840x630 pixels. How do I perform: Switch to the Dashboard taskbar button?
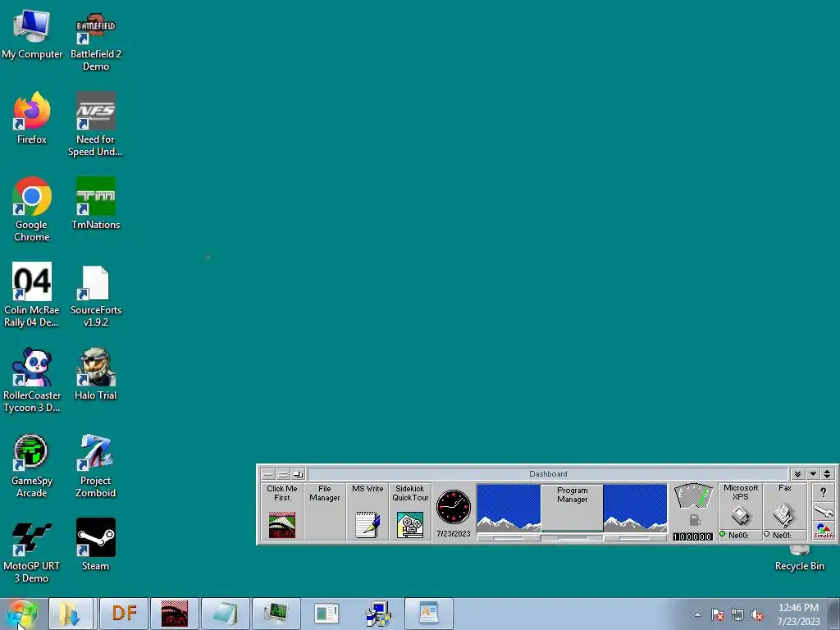175,614
